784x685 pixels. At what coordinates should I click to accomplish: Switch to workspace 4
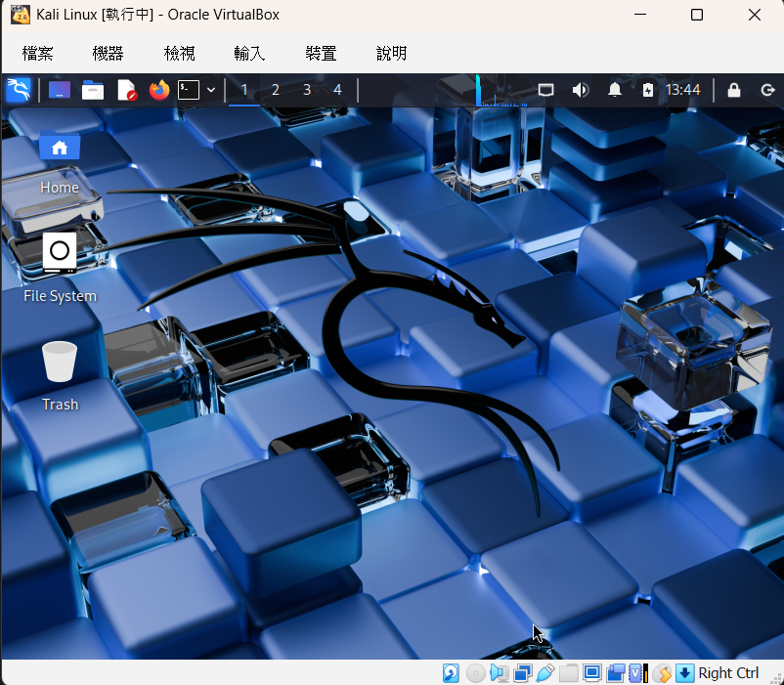pos(337,90)
